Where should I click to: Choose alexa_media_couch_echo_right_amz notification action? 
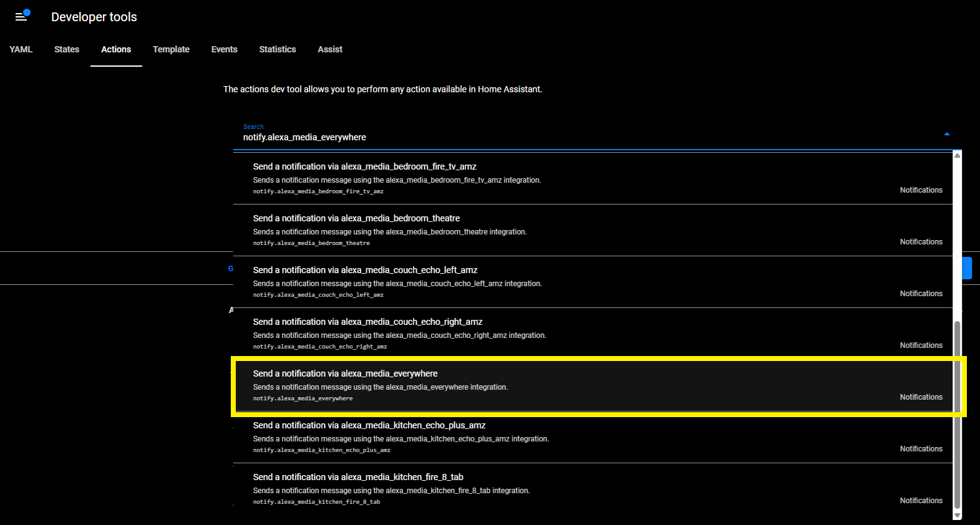(593, 334)
